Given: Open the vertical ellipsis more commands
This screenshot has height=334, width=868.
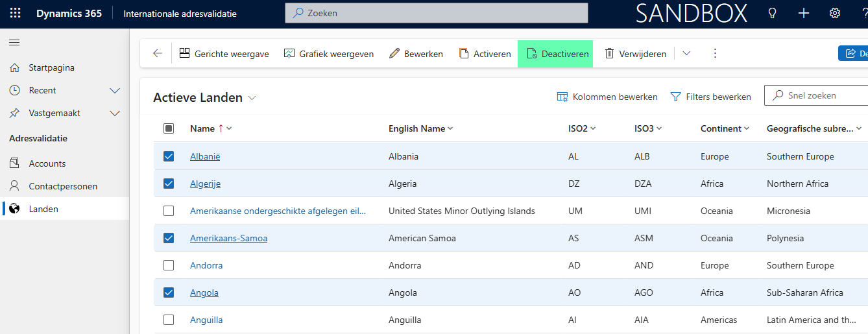Looking at the screenshot, I should coord(715,54).
